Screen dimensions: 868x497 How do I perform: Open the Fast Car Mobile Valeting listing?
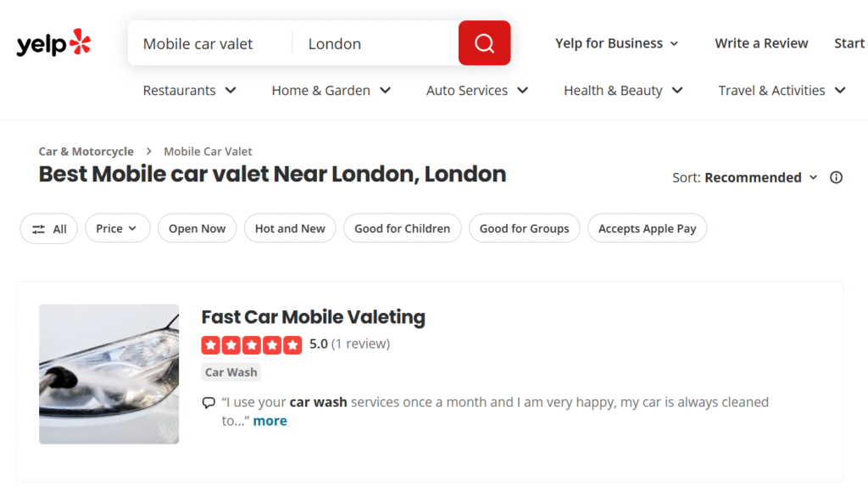pos(313,317)
